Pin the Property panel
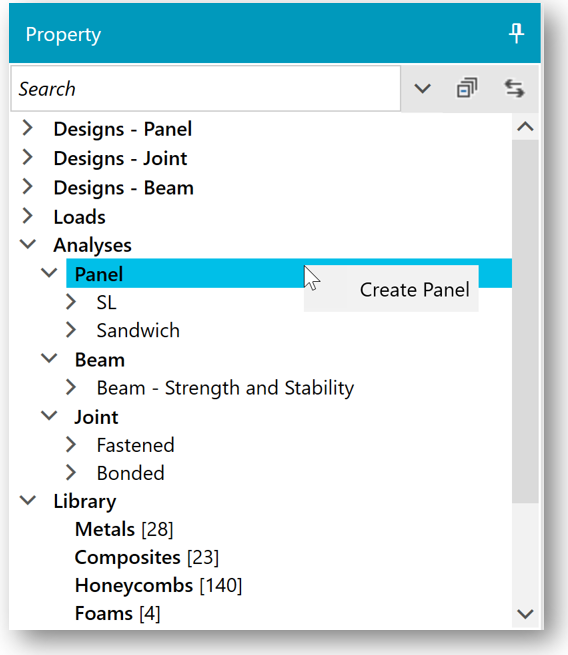This screenshot has height=655, width=568. [x=516, y=33]
